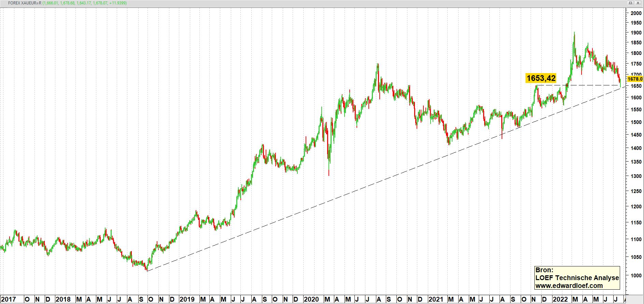The width and height of the screenshot is (644, 304).
Task: Click the LOEF Technische Analyse label
Action: click(577, 278)
